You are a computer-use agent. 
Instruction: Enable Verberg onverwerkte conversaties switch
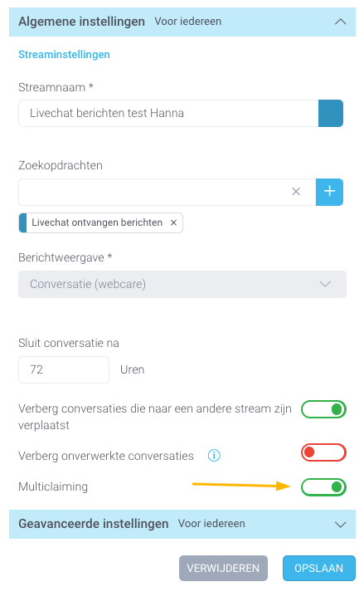coord(323,452)
